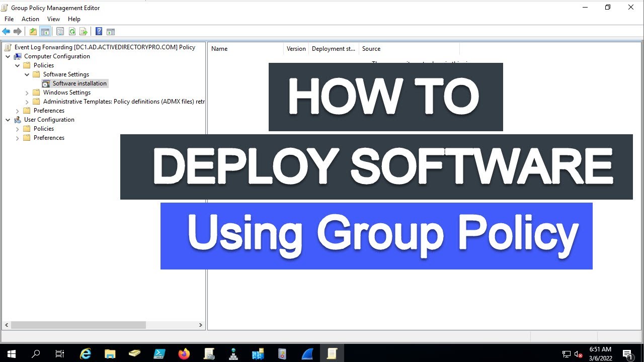Sort by the Deployment state column header
Image resolution: width=644 pixels, height=362 pixels.
coord(334,49)
